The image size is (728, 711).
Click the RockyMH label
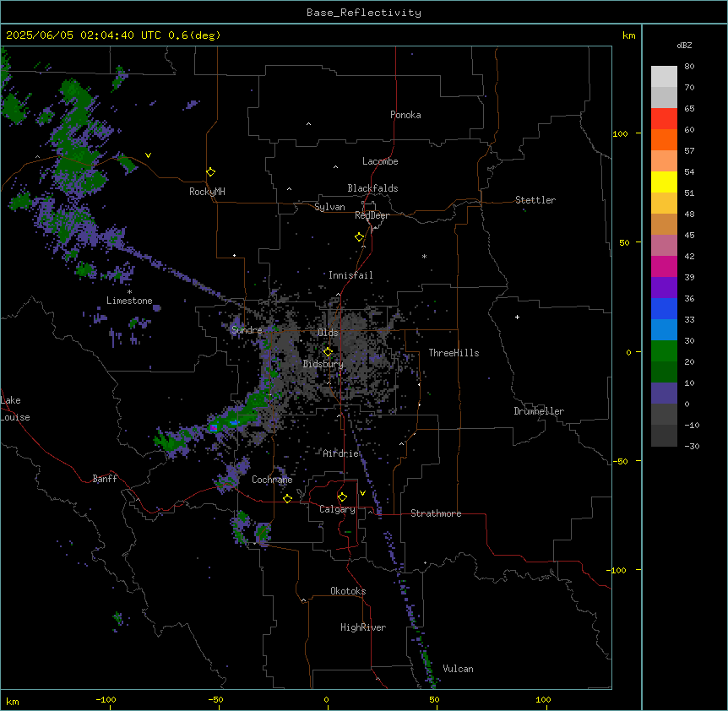coord(207,192)
